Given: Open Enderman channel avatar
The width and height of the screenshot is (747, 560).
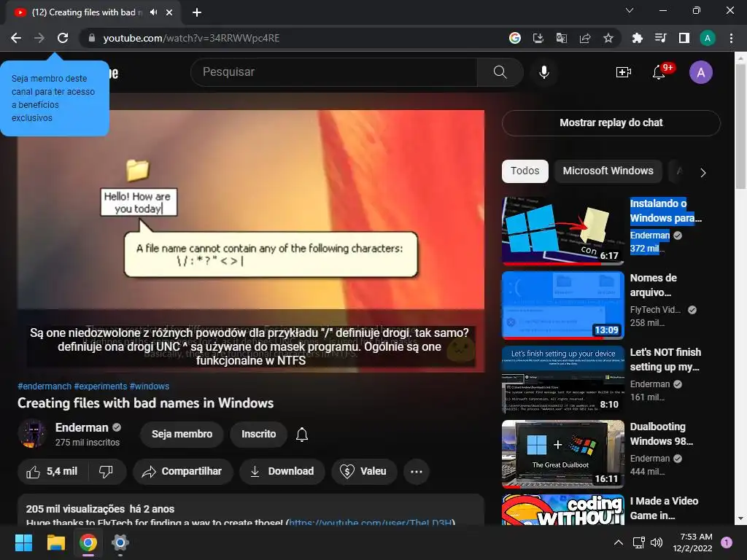Looking at the screenshot, I should [x=32, y=434].
